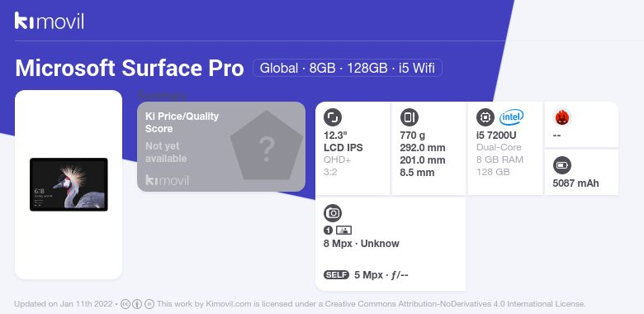Select the Global 8GB 128GB variant badge
Viewport: 644px width, 314px height.
coord(347,68)
